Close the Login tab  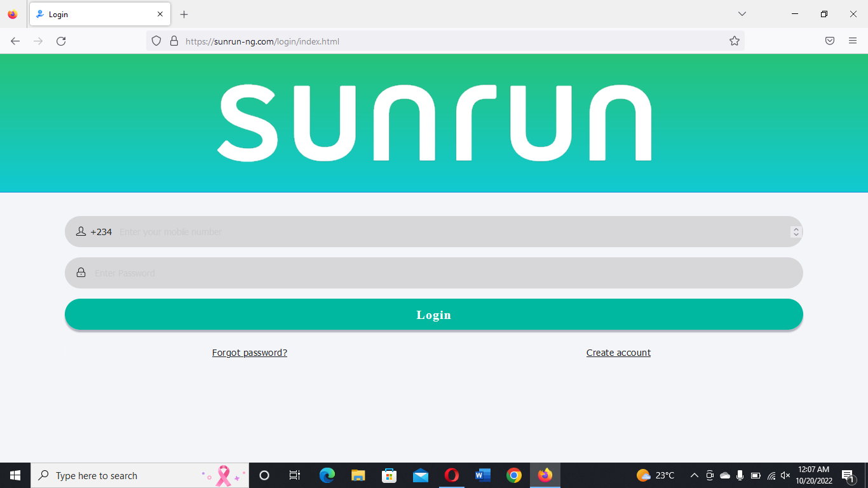tap(160, 14)
